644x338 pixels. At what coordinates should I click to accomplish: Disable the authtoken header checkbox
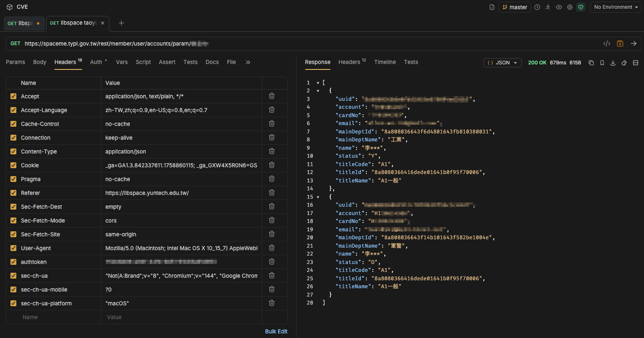(x=13, y=262)
